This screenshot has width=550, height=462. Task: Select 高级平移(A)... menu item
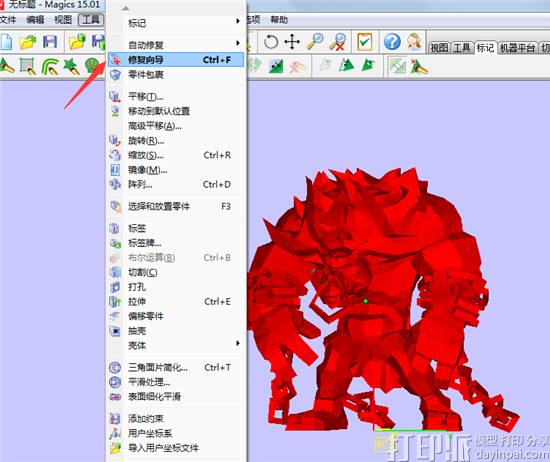pyautogui.click(x=175, y=126)
